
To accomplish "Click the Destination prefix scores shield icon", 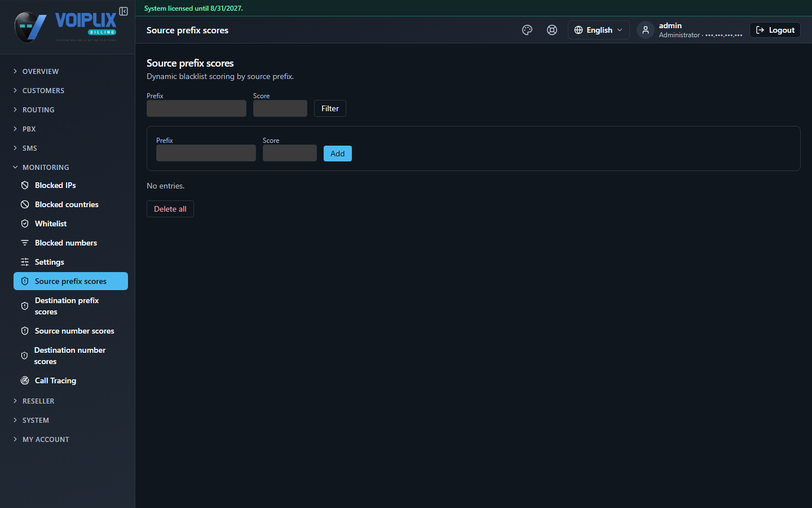I will coord(25,306).
